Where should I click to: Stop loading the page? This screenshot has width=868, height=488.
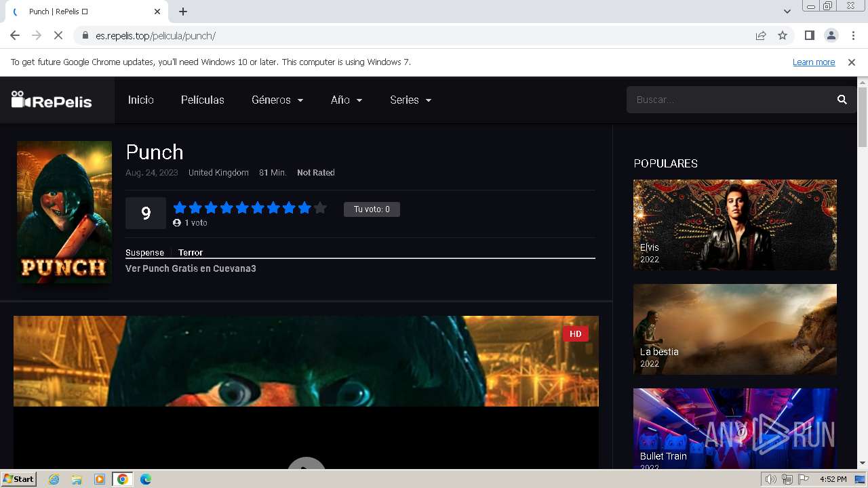click(x=58, y=35)
